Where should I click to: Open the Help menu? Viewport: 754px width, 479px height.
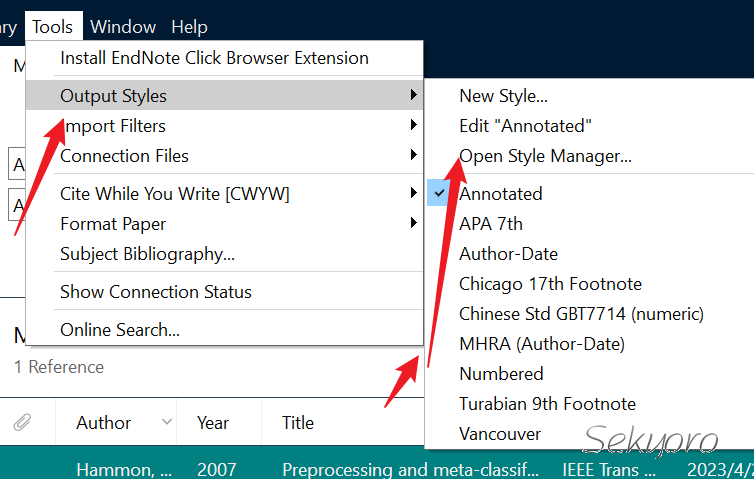coord(189,27)
